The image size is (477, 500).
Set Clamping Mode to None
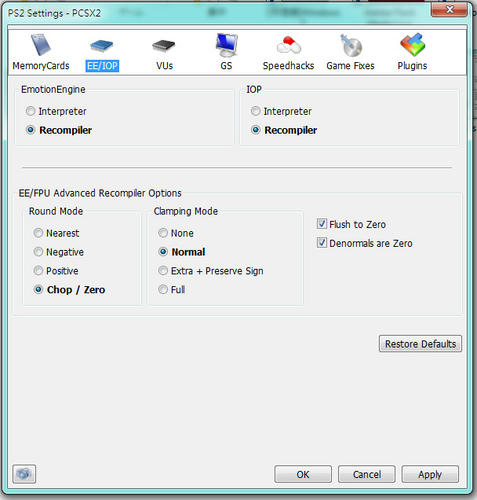click(x=176, y=233)
